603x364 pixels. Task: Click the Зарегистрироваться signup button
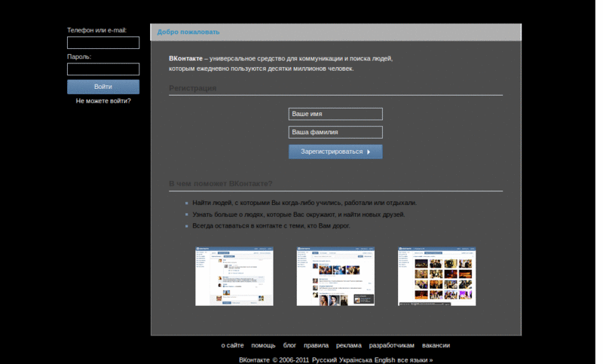click(335, 151)
